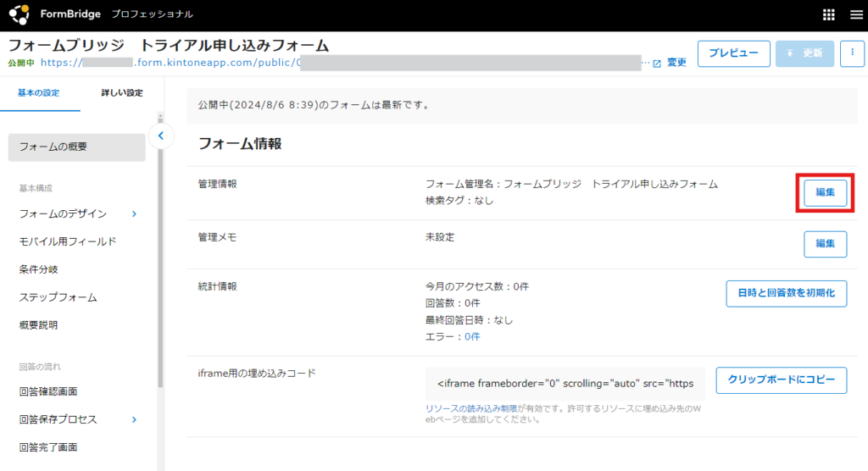The height and width of the screenshot is (471, 868).
Task: Expand フォームのデザイン submenu arrow
Action: click(134, 213)
